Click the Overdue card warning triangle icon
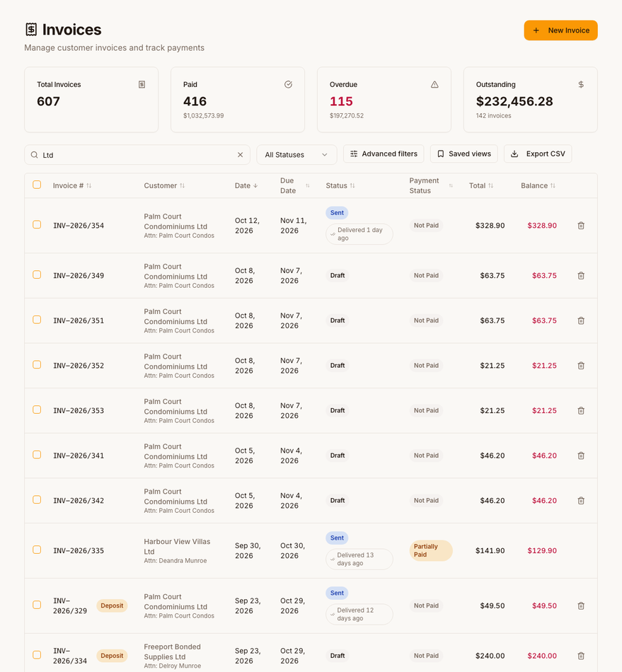622x672 pixels. point(434,84)
